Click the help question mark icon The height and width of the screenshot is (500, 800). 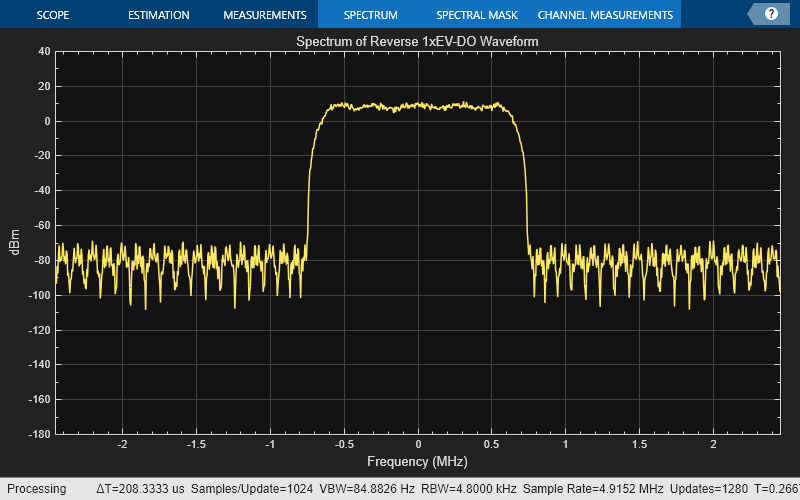(771, 14)
